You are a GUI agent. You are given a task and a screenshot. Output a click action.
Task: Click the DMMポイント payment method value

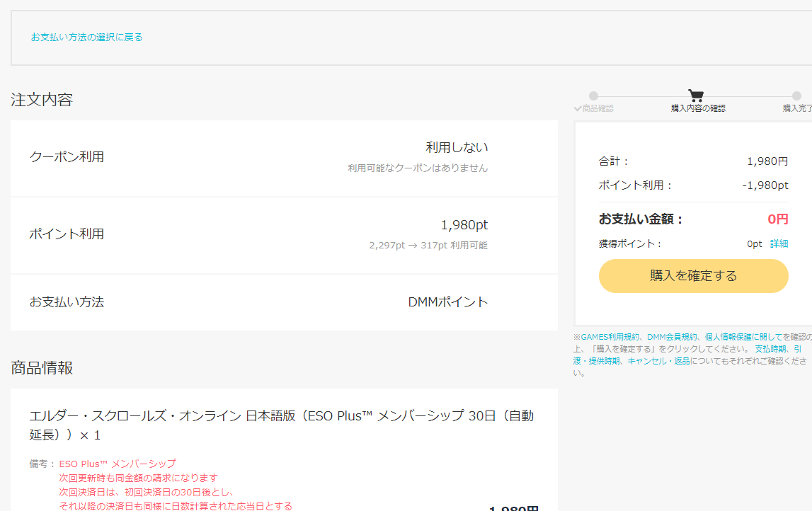coord(448,302)
